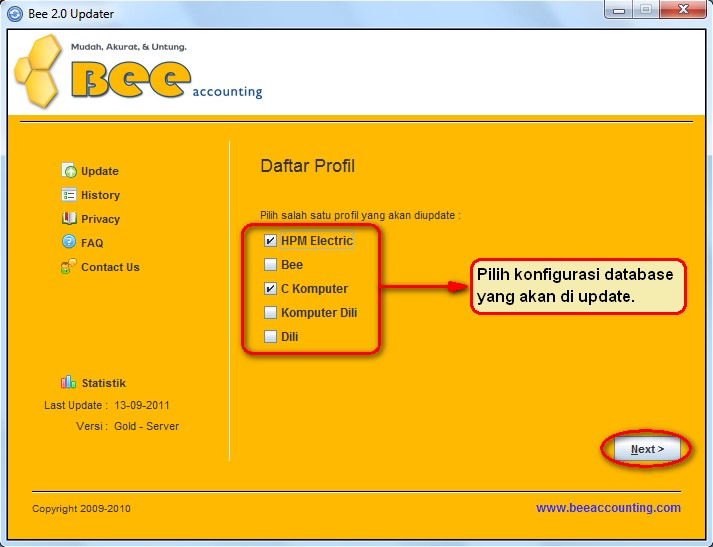Enable the Bee profile checkbox
The width and height of the screenshot is (713, 547).
pos(270,265)
